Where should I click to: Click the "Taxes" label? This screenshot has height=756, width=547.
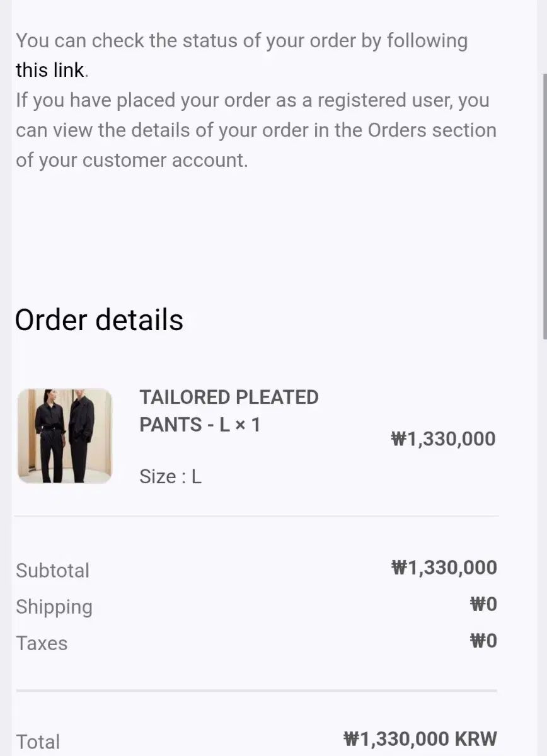click(42, 643)
